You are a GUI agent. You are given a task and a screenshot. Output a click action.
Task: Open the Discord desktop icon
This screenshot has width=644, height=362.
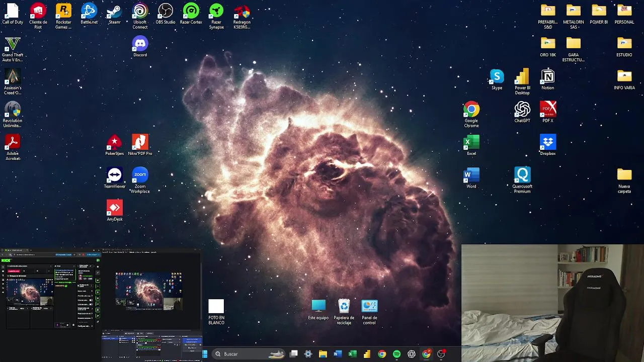pos(140,47)
